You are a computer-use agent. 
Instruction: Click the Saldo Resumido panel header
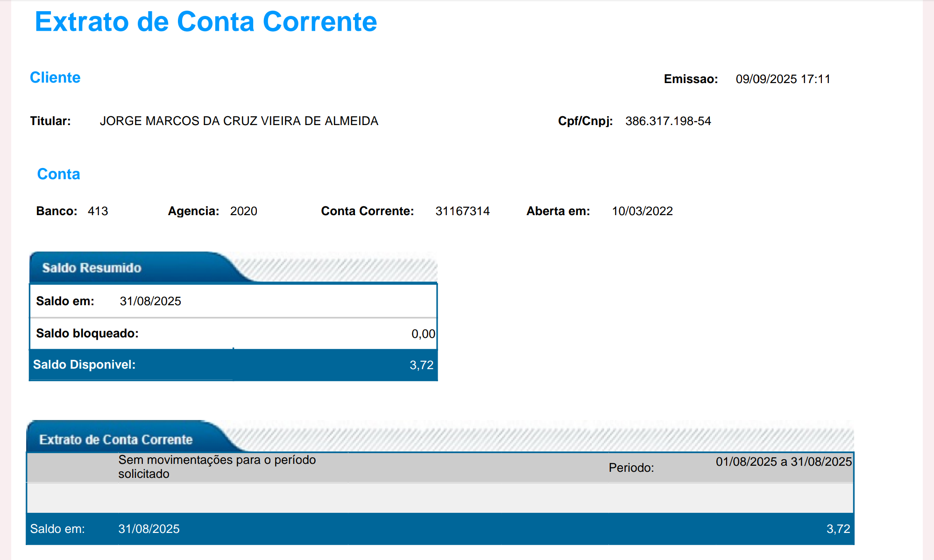[92, 268]
